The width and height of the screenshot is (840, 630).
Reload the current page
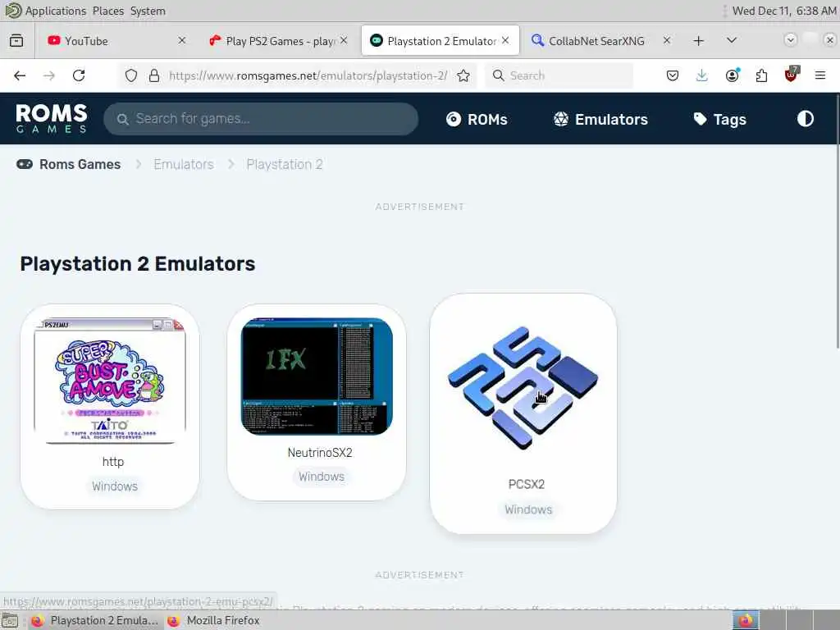(x=79, y=75)
